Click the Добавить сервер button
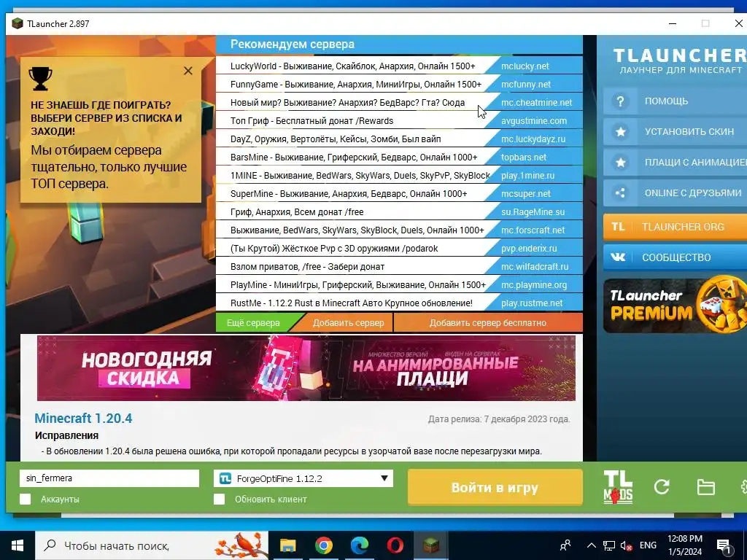The height and width of the screenshot is (560, 747). [x=348, y=323]
